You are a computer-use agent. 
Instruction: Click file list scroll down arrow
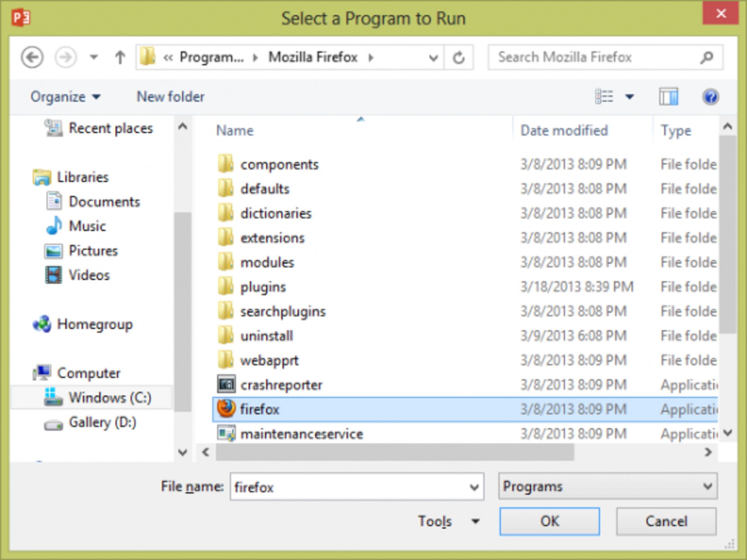(728, 433)
